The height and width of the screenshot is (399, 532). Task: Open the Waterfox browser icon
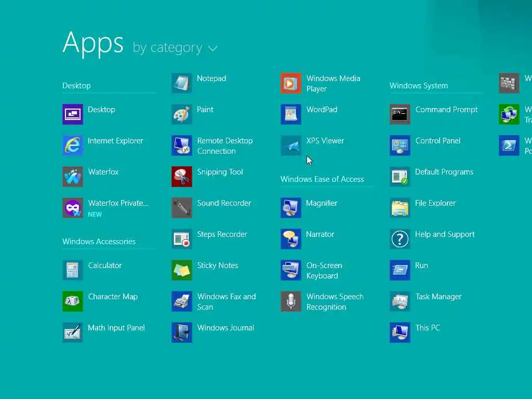[x=73, y=177]
